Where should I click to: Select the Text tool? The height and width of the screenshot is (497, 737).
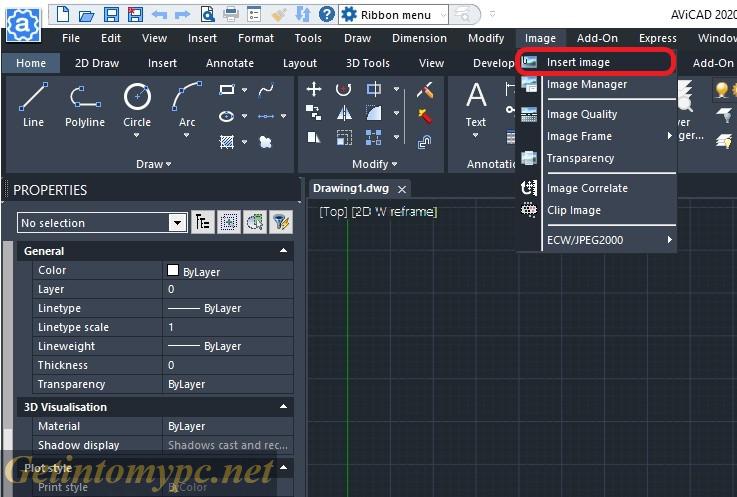click(476, 104)
